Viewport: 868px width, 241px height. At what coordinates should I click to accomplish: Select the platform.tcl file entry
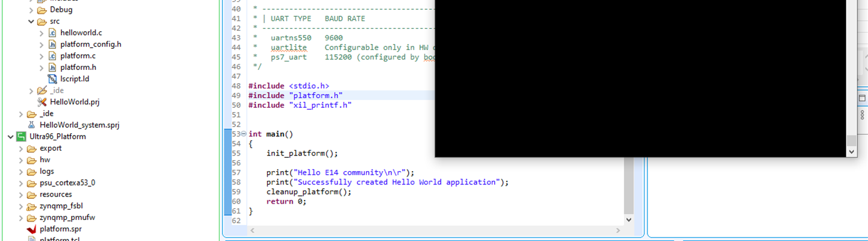click(60, 239)
